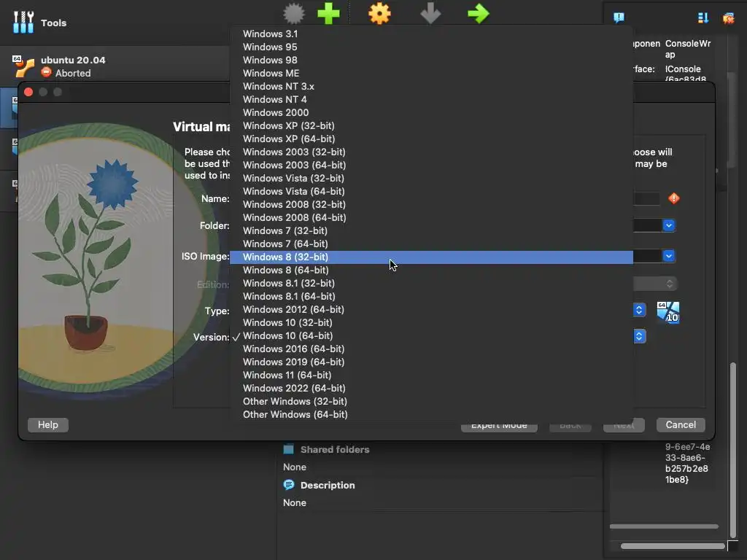This screenshot has width=747, height=560.
Task: Click the gray down-arrow Discard icon
Action: (x=430, y=13)
